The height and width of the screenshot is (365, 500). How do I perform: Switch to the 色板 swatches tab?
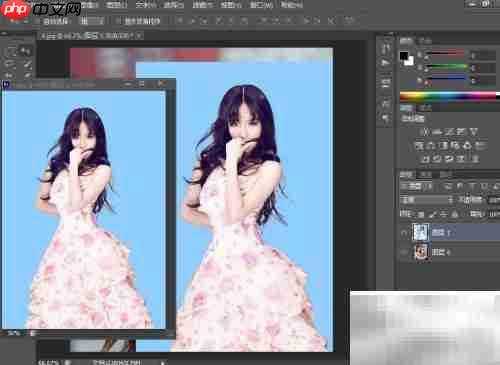pos(425,41)
